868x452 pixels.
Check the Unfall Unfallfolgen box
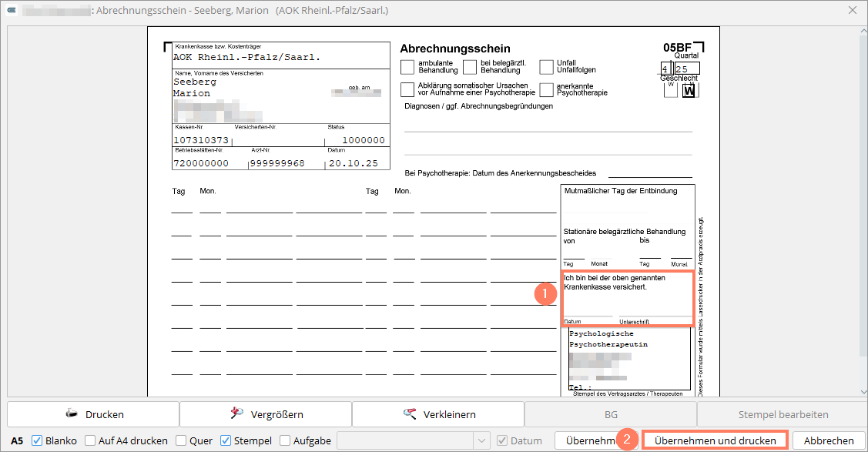[546, 67]
